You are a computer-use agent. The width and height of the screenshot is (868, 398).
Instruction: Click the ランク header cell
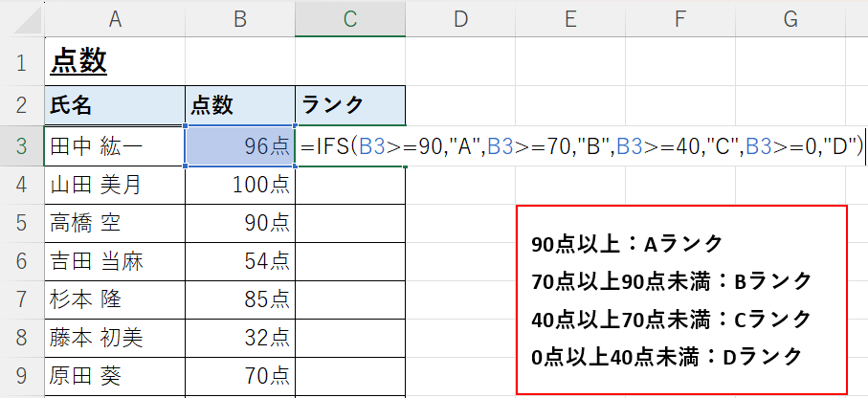[x=350, y=106]
